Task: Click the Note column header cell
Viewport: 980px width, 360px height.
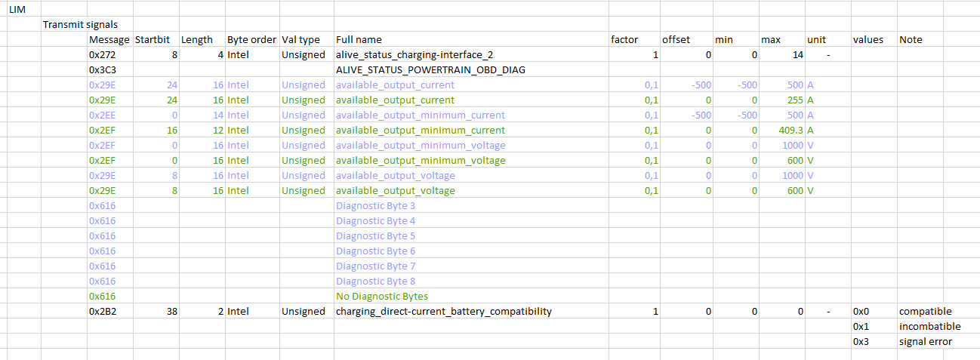Action: [911, 39]
